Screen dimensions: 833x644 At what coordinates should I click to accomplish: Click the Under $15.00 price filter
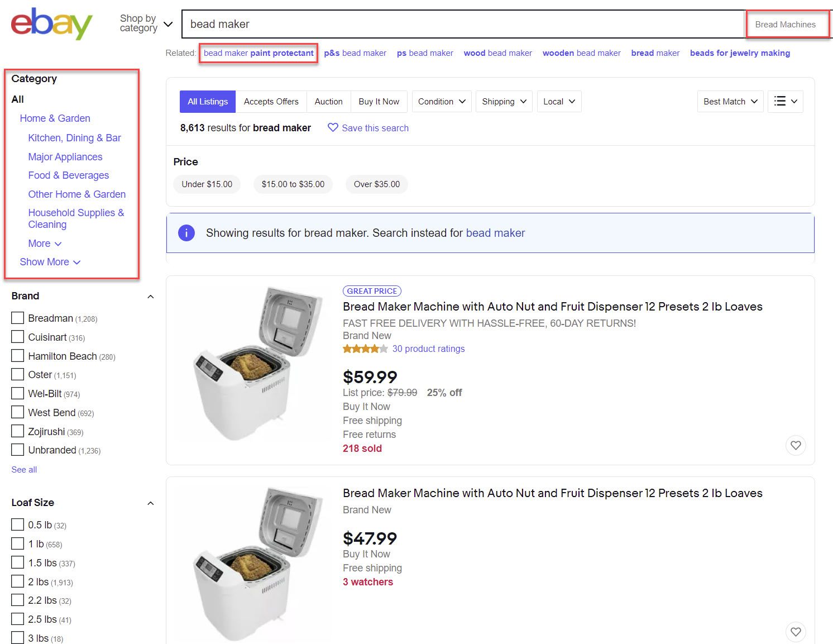click(x=207, y=184)
